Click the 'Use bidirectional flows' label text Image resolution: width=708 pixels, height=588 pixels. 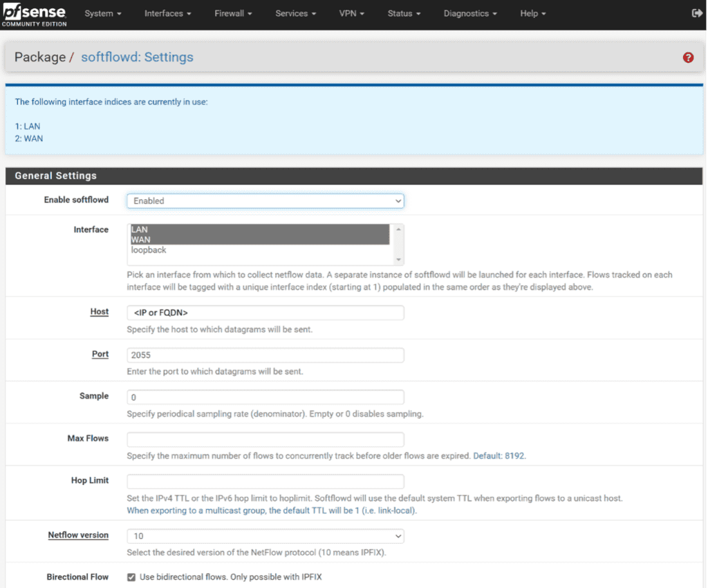tap(231, 577)
